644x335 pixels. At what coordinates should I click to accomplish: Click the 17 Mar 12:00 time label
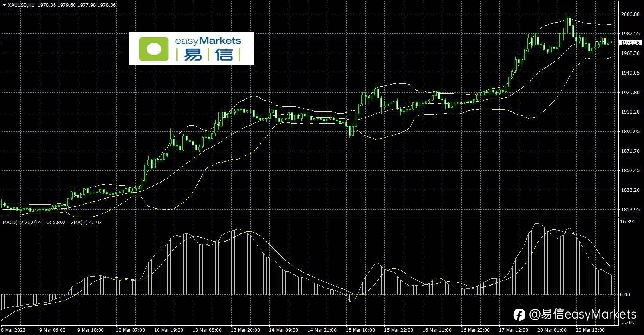click(513, 330)
